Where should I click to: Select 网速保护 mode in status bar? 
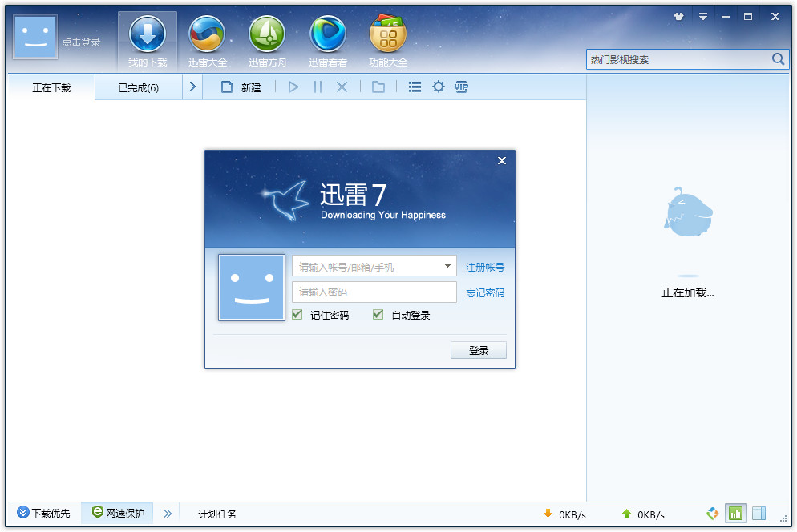[x=118, y=513]
